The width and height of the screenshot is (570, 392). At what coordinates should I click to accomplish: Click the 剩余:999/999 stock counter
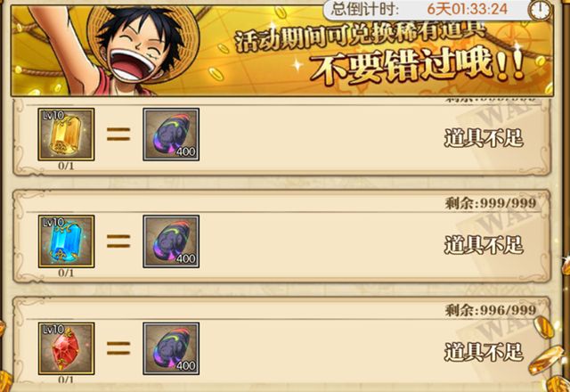491,203
